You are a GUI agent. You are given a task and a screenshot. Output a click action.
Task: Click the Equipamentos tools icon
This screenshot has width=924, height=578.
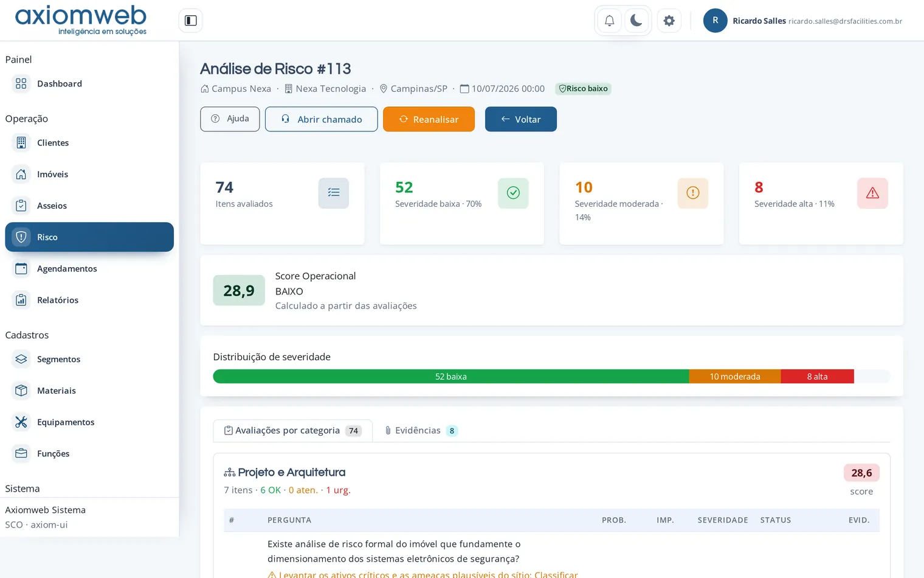21,422
